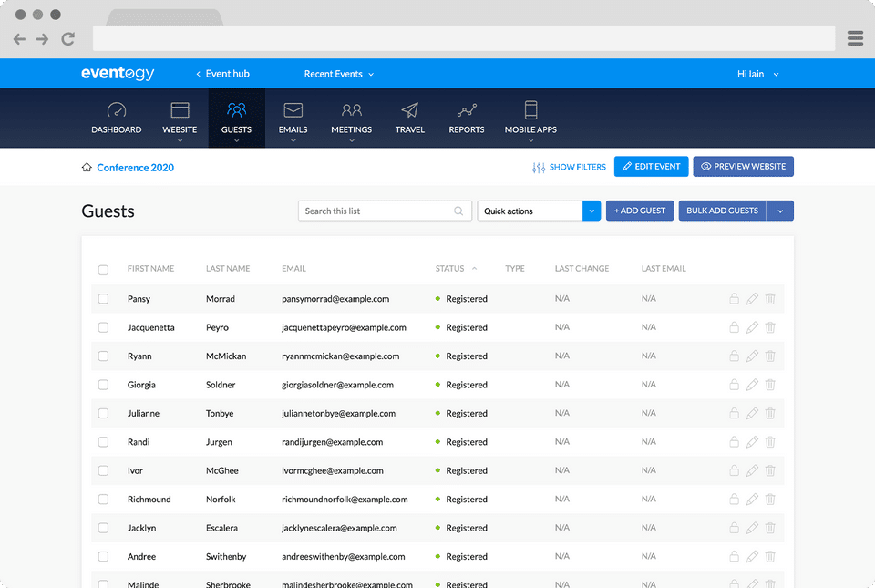Click the lock icon for Giorgia Soldner
The height and width of the screenshot is (588, 875).
coord(734,385)
